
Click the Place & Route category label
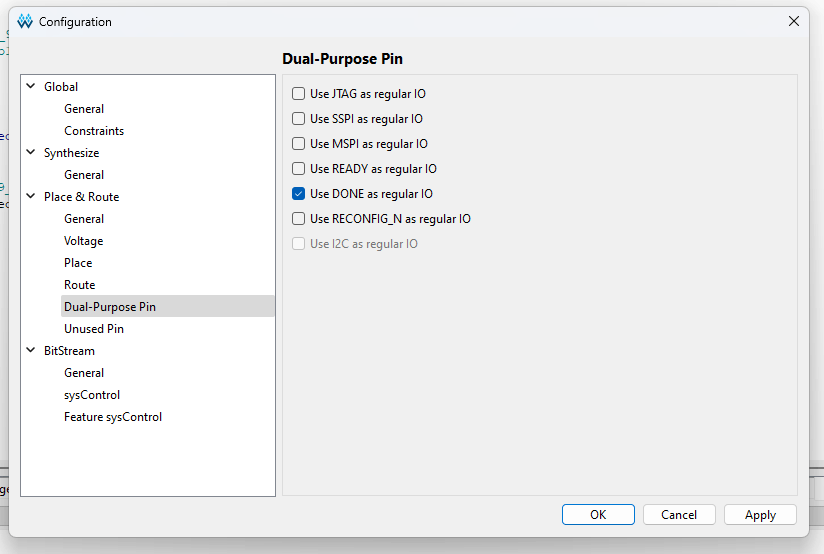(x=81, y=197)
